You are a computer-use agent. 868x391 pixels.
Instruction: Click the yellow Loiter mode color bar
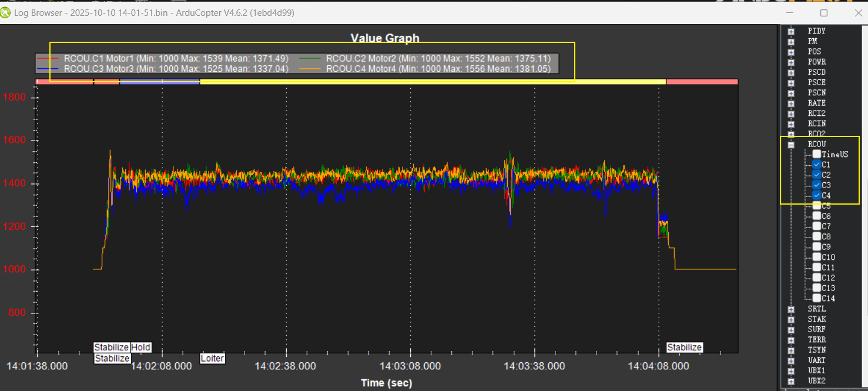pos(432,82)
